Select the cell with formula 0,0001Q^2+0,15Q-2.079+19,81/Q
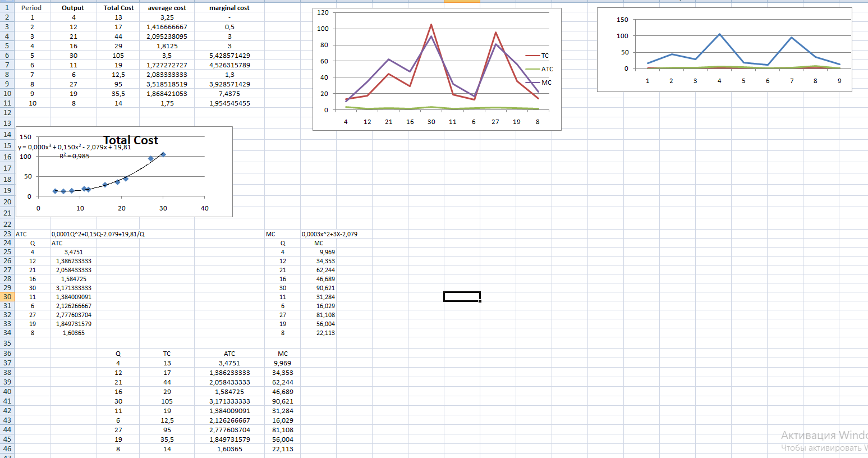This screenshot has width=868, height=458. tap(98, 234)
